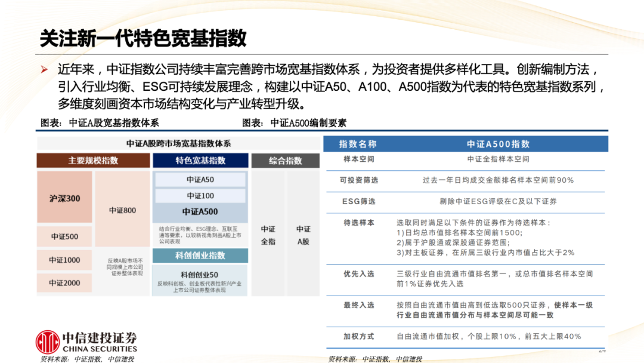Click left 资料来源 note under the logo
The height and width of the screenshot is (363, 644).
tap(87, 359)
